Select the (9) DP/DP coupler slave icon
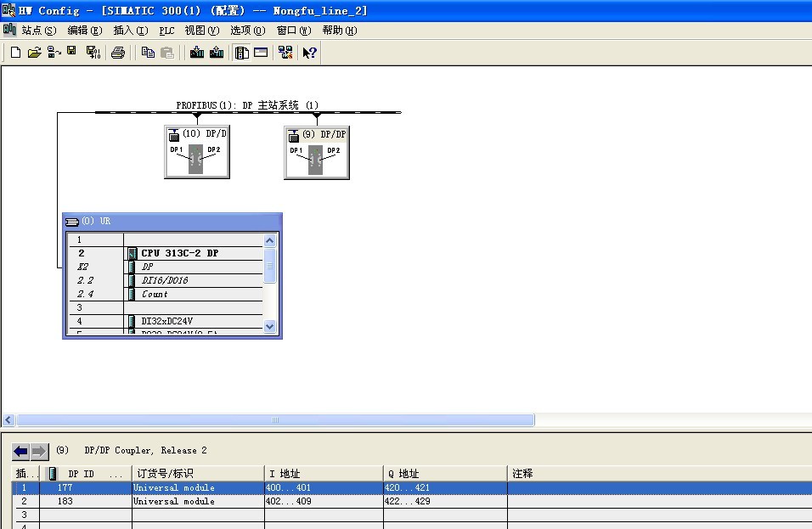This screenshot has height=529, width=812. click(x=317, y=153)
